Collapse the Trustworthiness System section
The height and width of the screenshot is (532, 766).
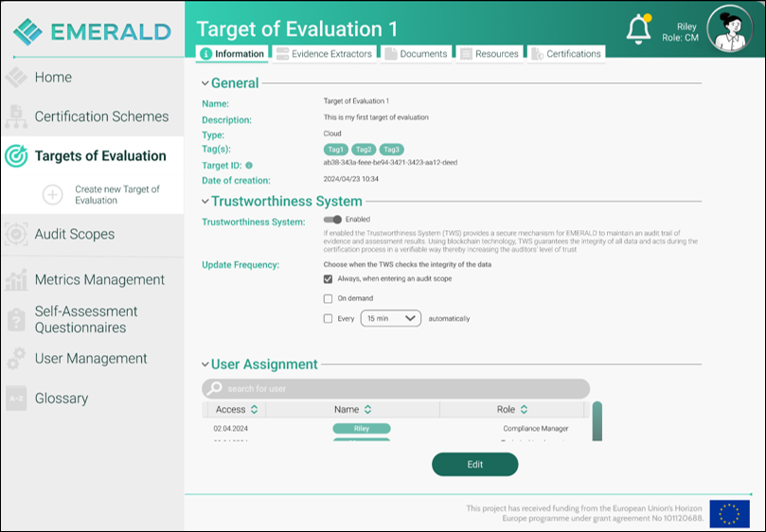coord(205,202)
